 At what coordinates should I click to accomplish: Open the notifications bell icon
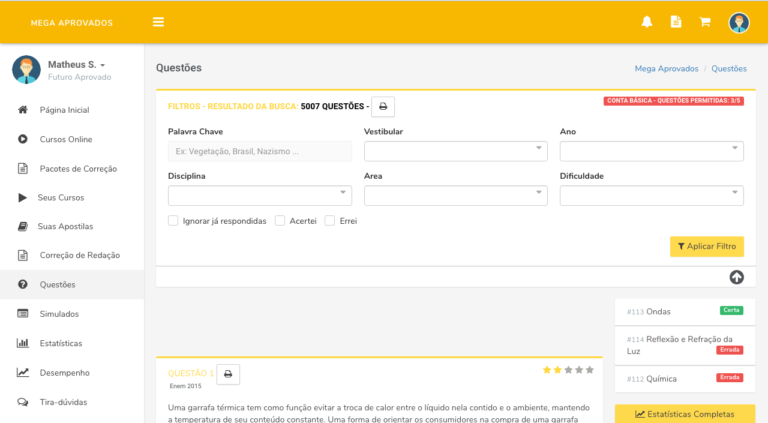click(647, 22)
